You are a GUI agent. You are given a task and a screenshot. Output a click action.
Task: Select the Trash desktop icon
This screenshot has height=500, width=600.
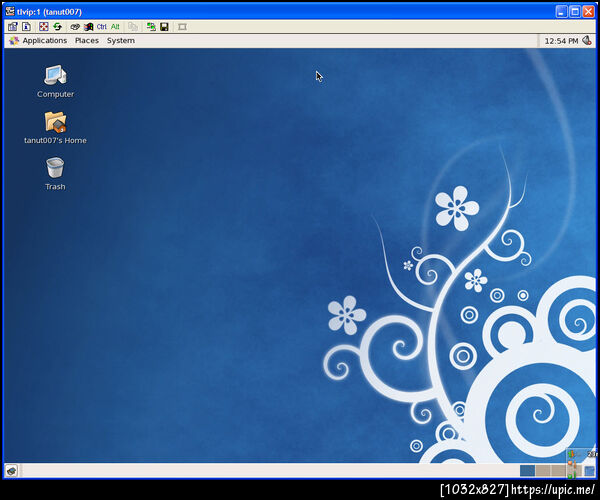(x=55, y=174)
